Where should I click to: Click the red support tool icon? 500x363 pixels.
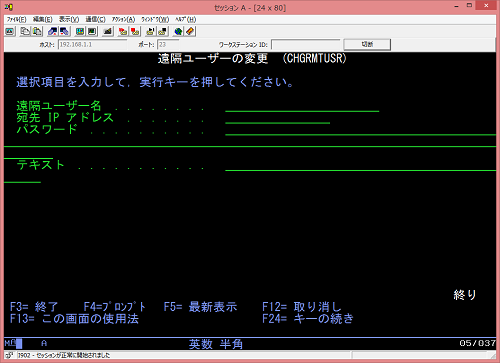[190, 32]
